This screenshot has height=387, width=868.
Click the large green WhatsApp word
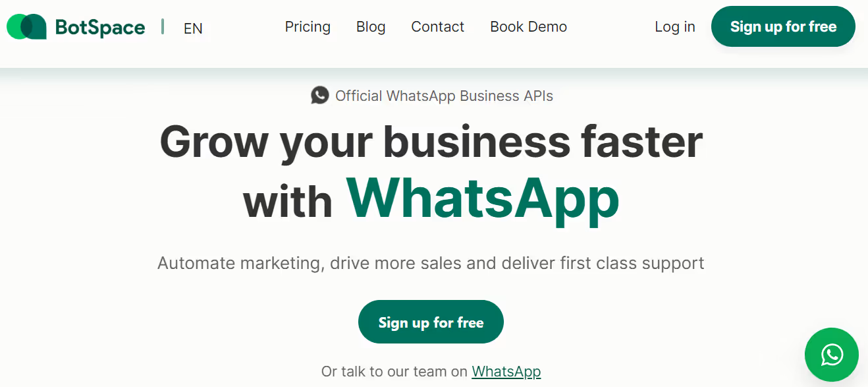click(483, 197)
